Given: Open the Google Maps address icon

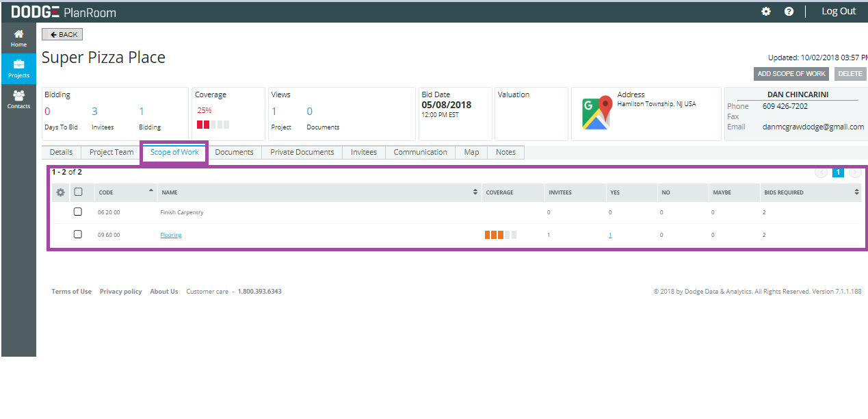Looking at the screenshot, I should pyautogui.click(x=596, y=113).
